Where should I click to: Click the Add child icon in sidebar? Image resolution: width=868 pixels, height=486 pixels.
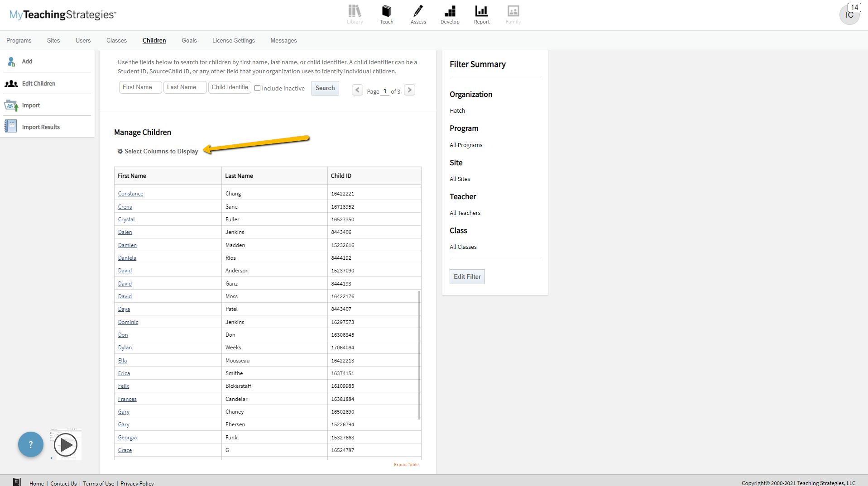pos(11,62)
